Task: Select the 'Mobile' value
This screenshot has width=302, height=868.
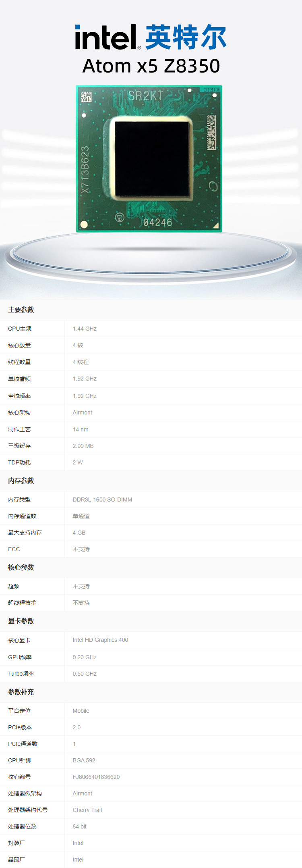Action: click(x=81, y=711)
